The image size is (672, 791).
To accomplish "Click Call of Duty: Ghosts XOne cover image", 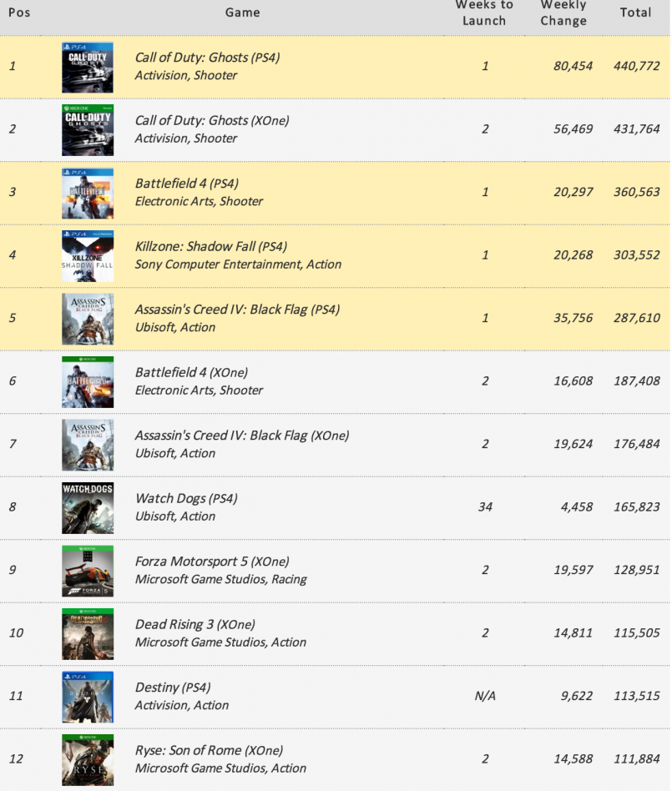I will click(x=88, y=130).
